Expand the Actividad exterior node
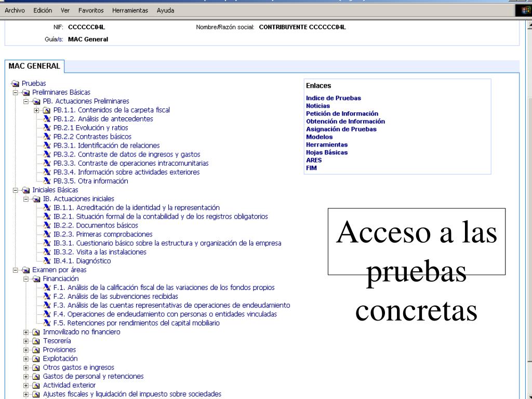This screenshot has height=399, width=532. [26, 385]
